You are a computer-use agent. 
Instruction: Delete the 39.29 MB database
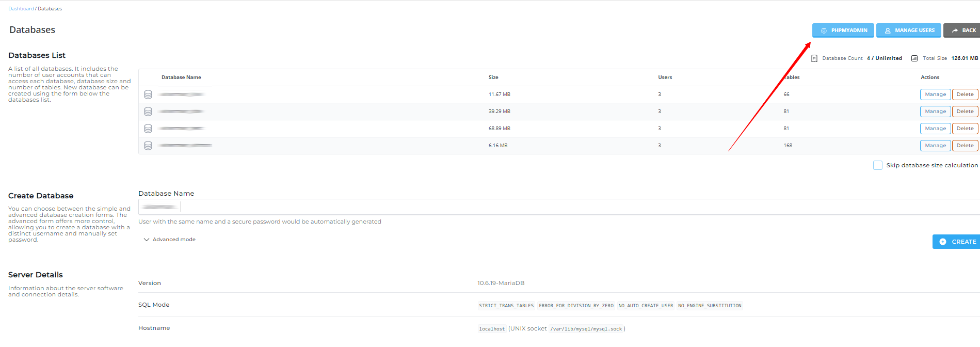(965, 112)
